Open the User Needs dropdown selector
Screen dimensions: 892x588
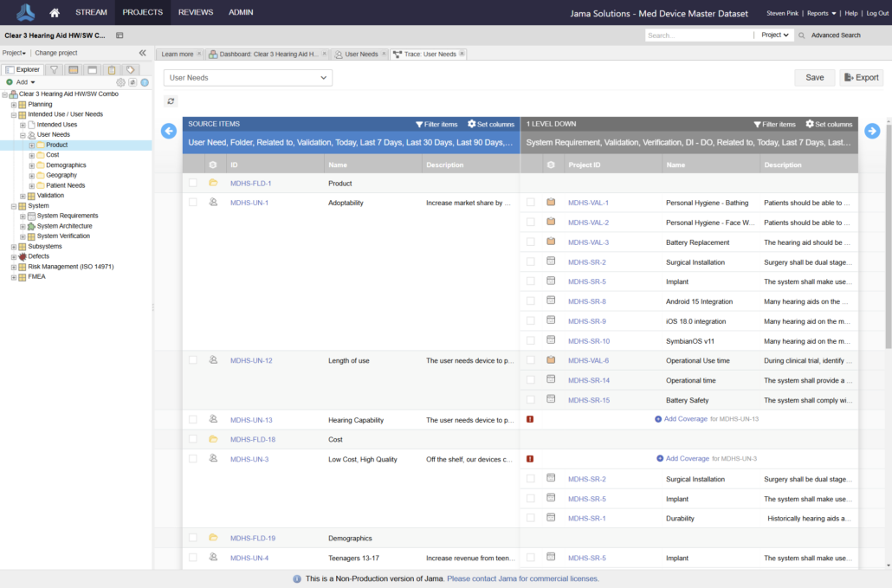[x=248, y=78]
